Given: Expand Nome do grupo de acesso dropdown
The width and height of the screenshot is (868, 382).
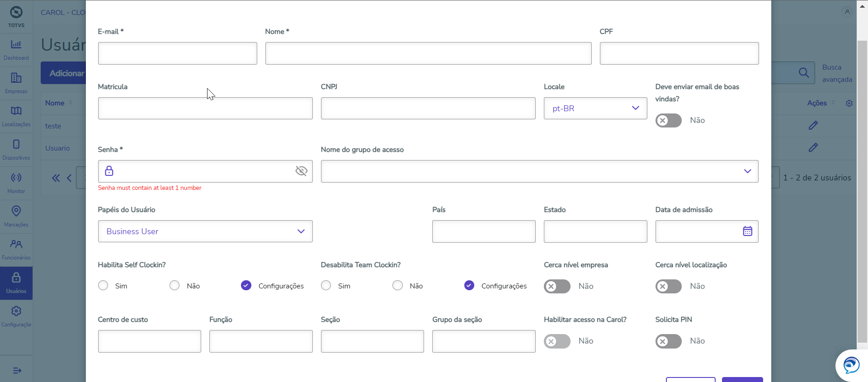Looking at the screenshot, I should click(539, 171).
